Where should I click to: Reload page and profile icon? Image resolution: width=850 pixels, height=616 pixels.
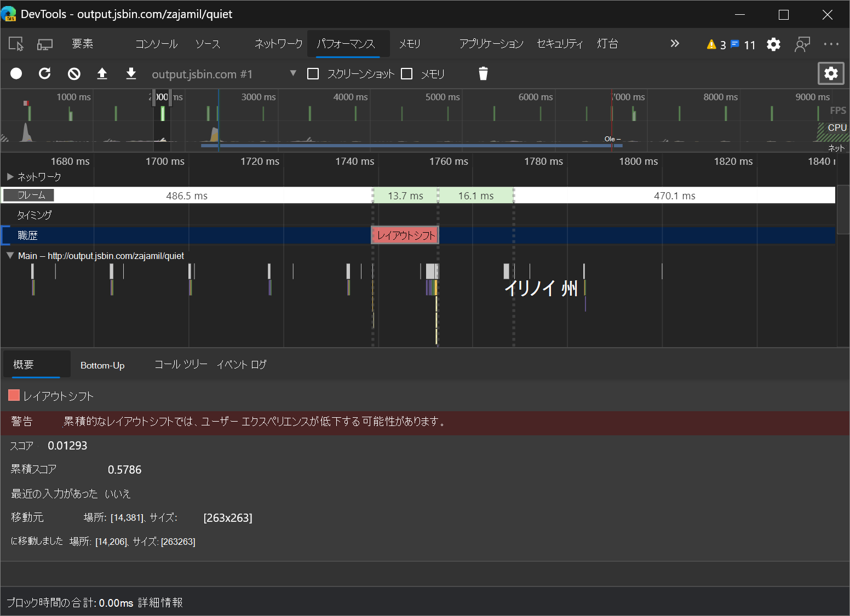(45, 73)
